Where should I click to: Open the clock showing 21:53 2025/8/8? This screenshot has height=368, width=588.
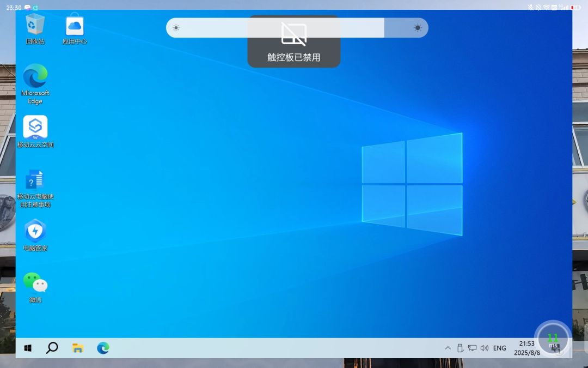[x=526, y=348]
